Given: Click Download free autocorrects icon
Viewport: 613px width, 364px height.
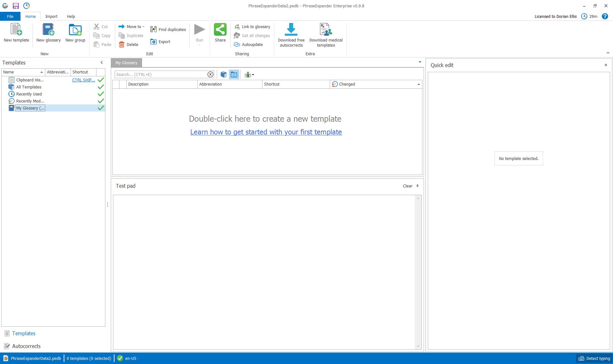Looking at the screenshot, I should tap(291, 30).
